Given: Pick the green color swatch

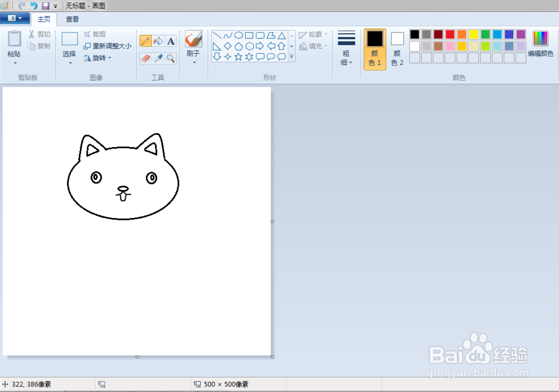Looking at the screenshot, I should tap(486, 34).
